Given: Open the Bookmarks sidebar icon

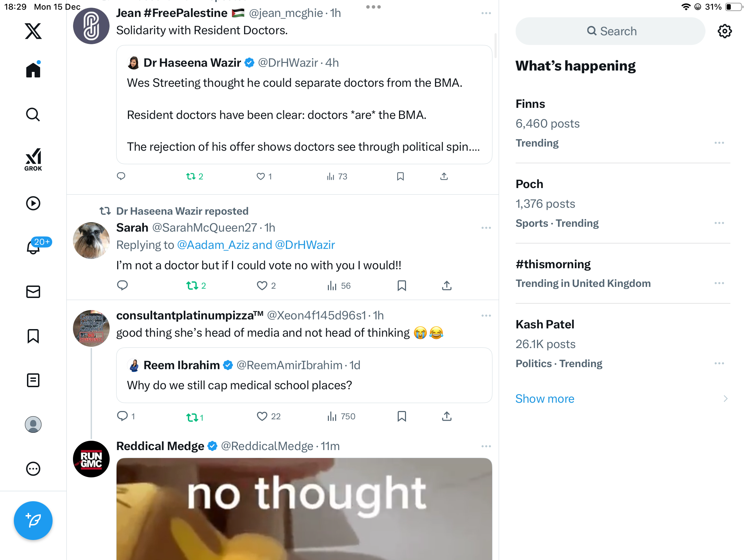Looking at the screenshot, I should click(33, 336).
